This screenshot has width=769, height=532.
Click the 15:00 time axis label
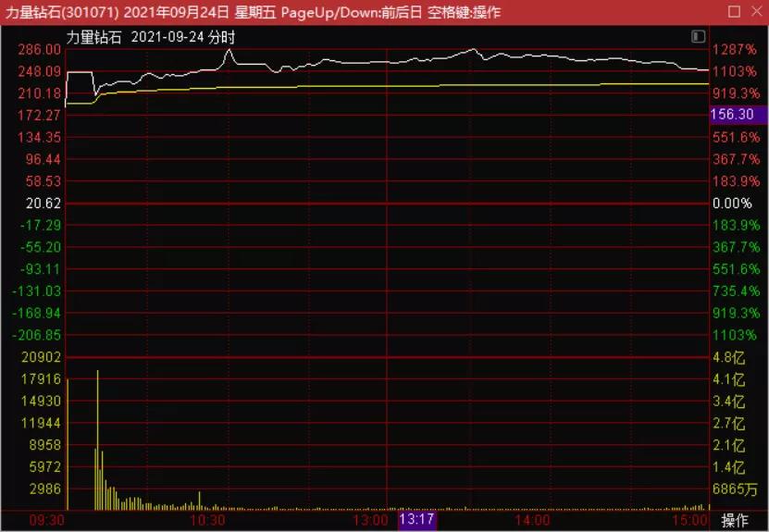point(690,521)
